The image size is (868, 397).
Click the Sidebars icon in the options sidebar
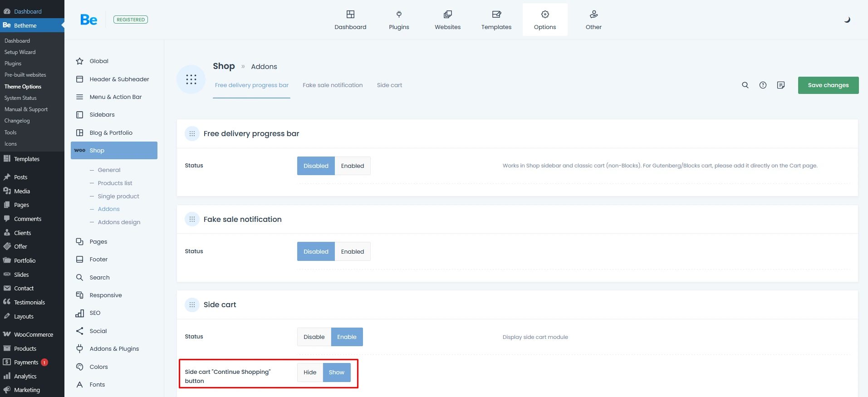(x=80, y=115)
